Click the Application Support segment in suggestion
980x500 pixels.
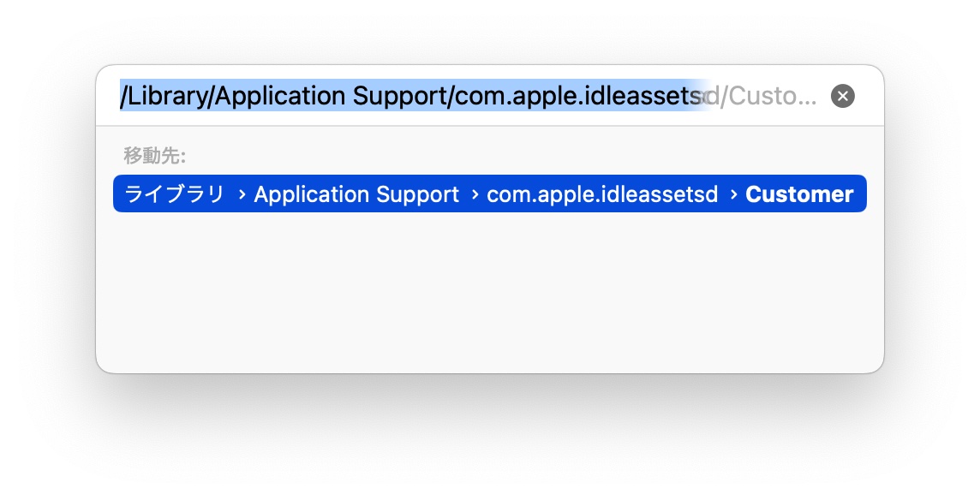pos(356,194)
